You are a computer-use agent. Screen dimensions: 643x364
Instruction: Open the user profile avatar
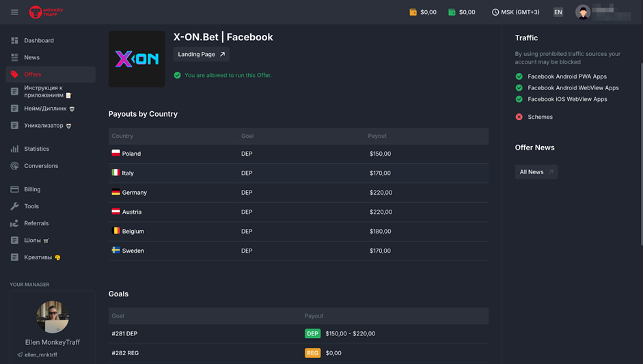583,12
